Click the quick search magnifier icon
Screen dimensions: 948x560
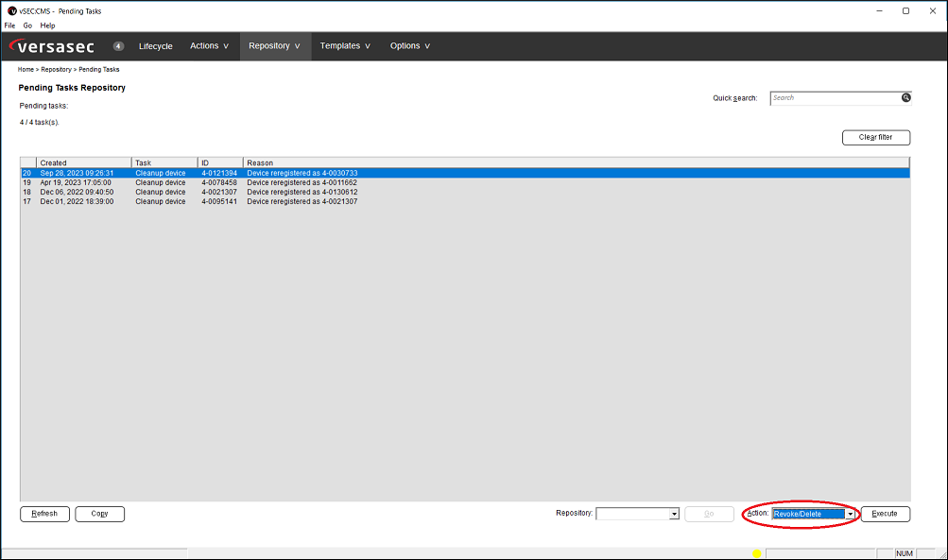click(x=905, y=98)
